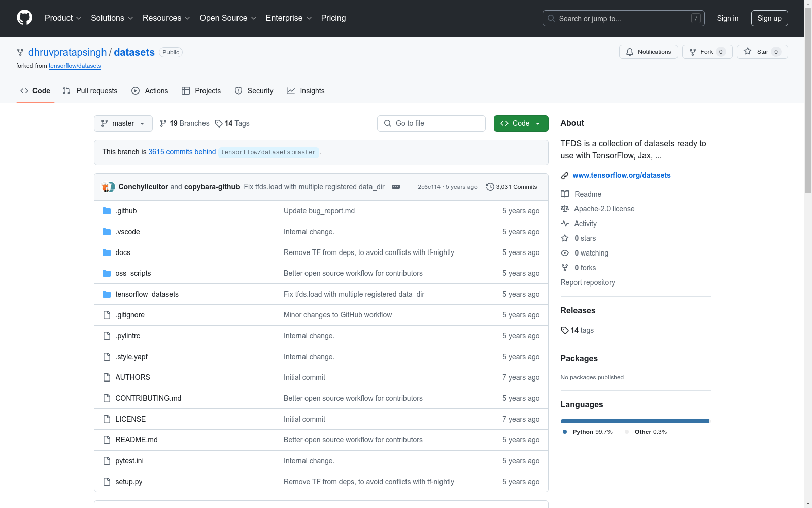Click the book icon beside Readme
The width and height of the screenshot is (812, 508).
(565, 194)
